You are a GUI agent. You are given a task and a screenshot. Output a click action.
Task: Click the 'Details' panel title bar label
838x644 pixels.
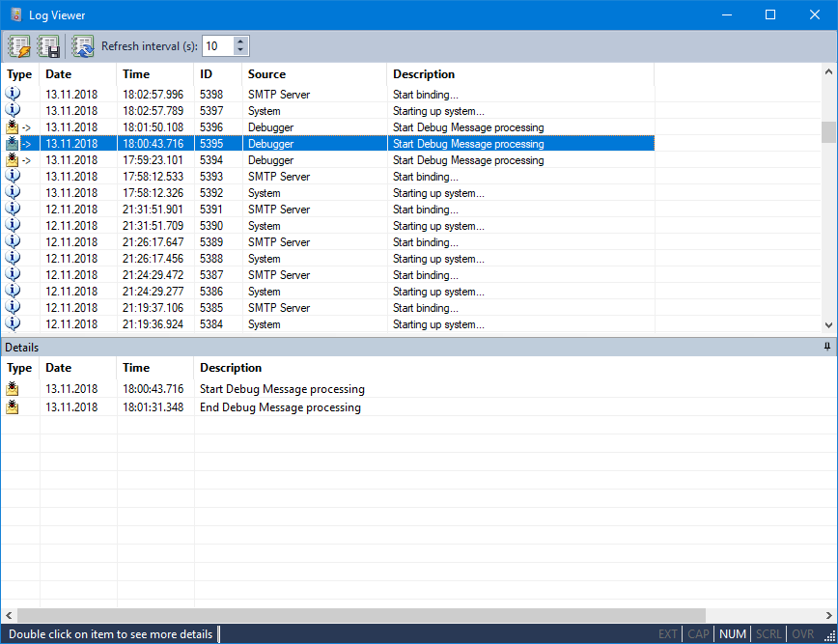pyautogui.click(x=22, y=348)
